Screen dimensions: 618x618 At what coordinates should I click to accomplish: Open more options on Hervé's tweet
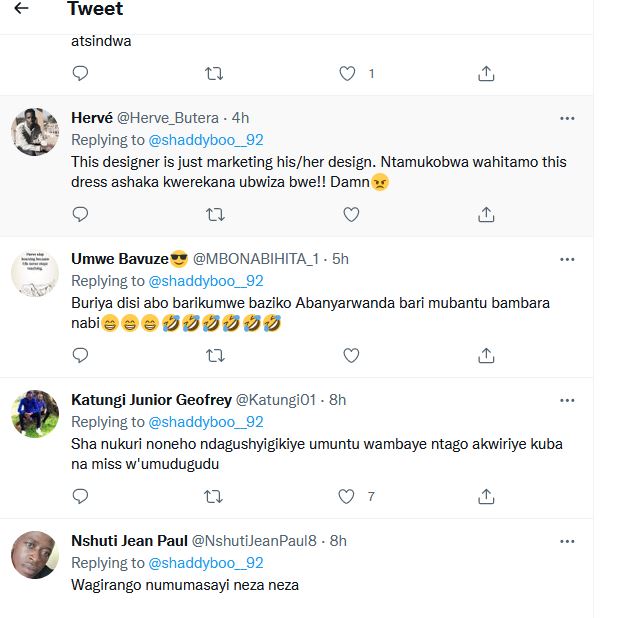pos(567,118)
